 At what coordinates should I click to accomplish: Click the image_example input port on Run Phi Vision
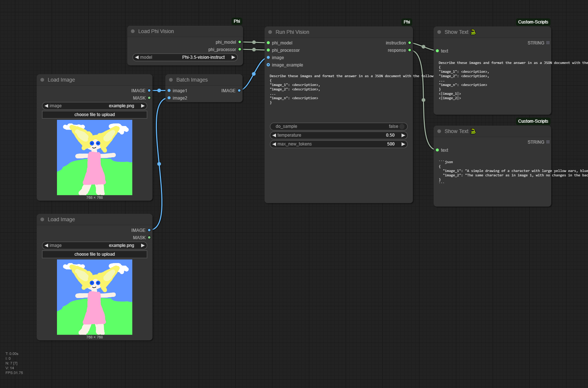click(x=268, y=65)
